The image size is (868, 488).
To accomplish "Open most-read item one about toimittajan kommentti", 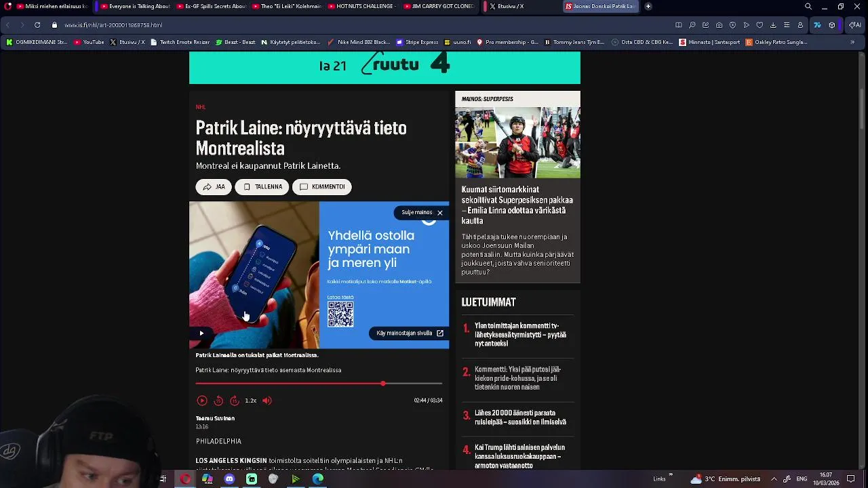I will click(520, 335).
